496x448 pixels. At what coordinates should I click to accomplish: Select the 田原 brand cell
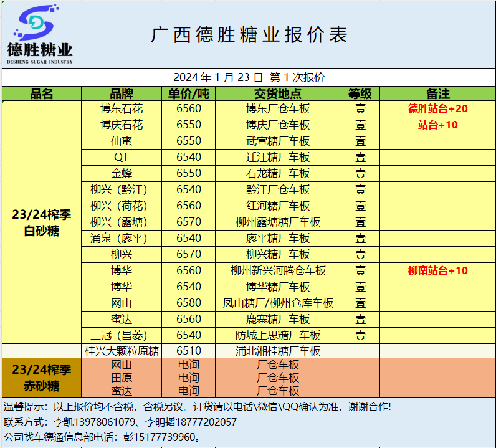click(x=122, y=378)
